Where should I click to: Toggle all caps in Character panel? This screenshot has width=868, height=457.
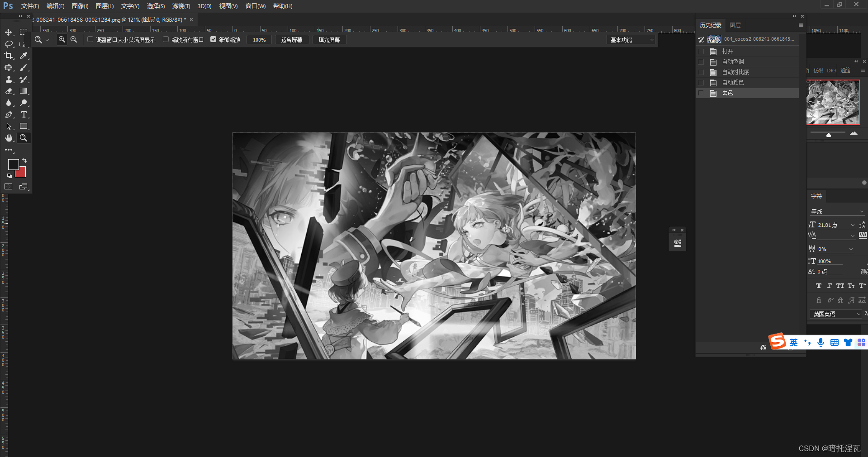(840, 286)
